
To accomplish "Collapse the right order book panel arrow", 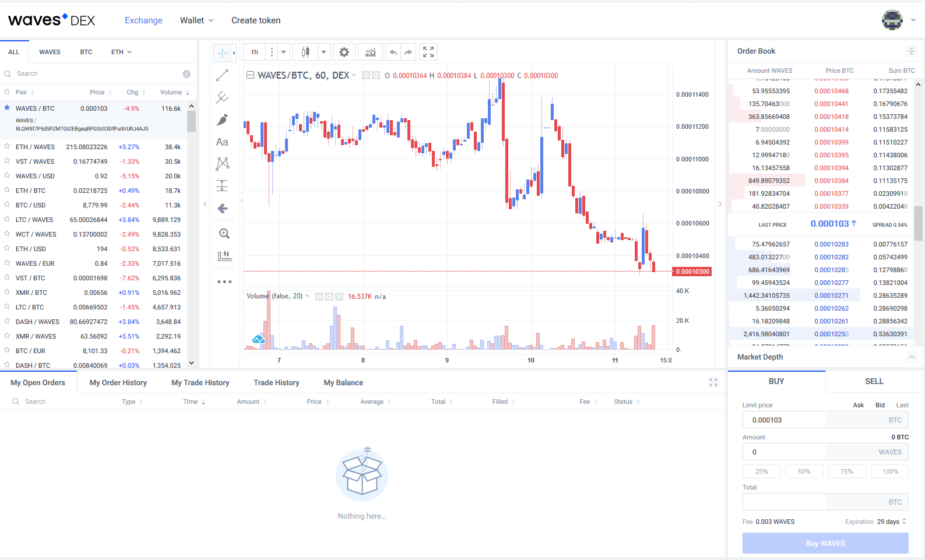I will (720, 204).
